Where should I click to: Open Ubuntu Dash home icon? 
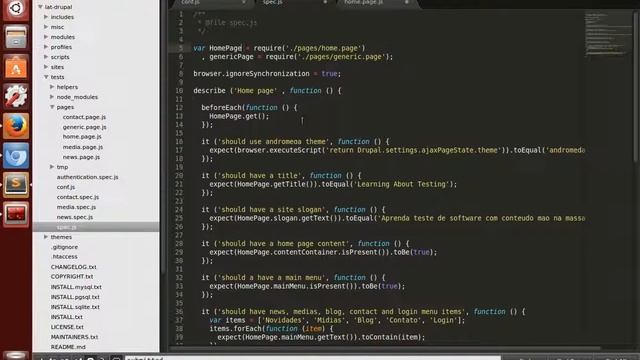[x=16, y=8]
